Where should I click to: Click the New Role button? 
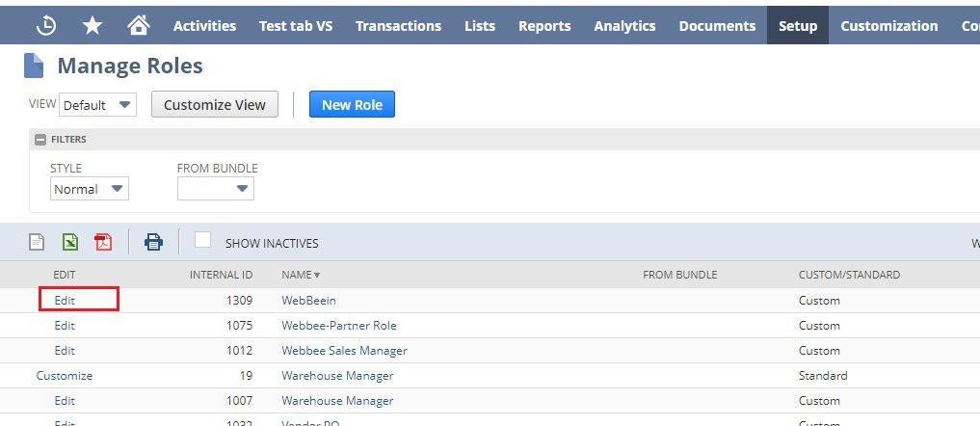352,105
